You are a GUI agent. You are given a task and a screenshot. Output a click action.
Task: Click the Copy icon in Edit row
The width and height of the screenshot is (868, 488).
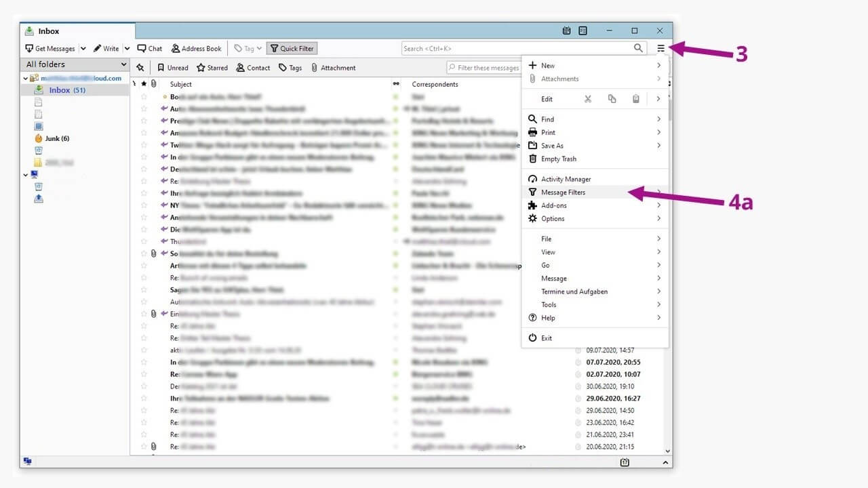(x=612, y=99)
